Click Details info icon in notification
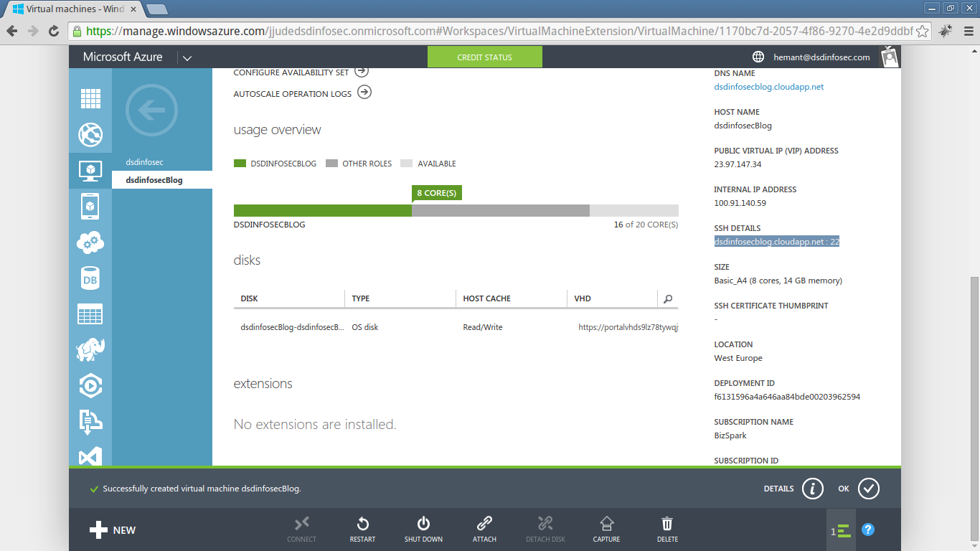This screenshot has width=980, height=551. pyautogui.click(x=812, y=489)
